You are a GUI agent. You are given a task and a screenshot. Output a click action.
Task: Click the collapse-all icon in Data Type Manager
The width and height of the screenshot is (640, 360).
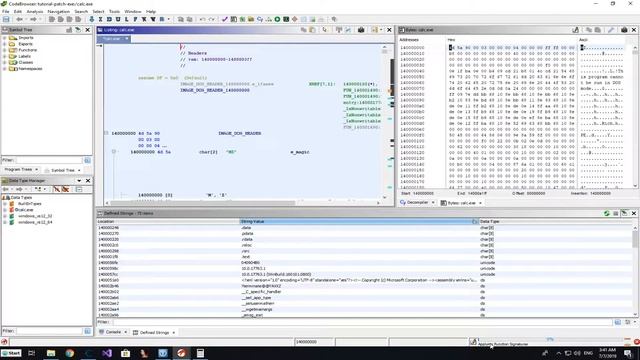coord(79,189)
